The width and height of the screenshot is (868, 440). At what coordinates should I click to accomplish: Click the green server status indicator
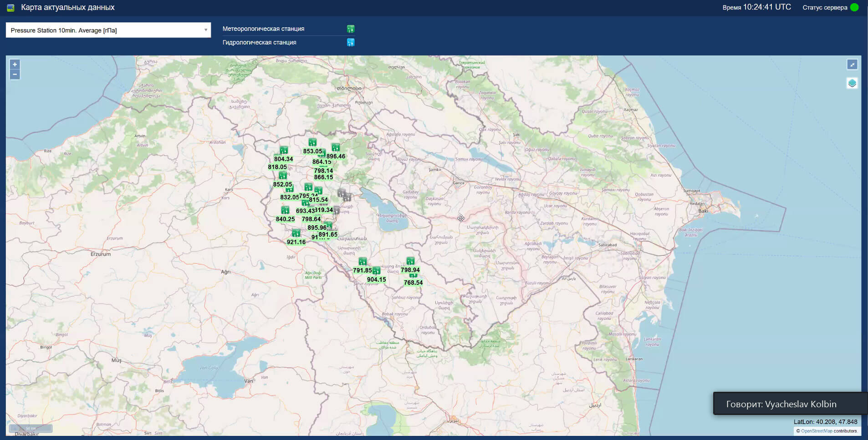coord(854,7)
